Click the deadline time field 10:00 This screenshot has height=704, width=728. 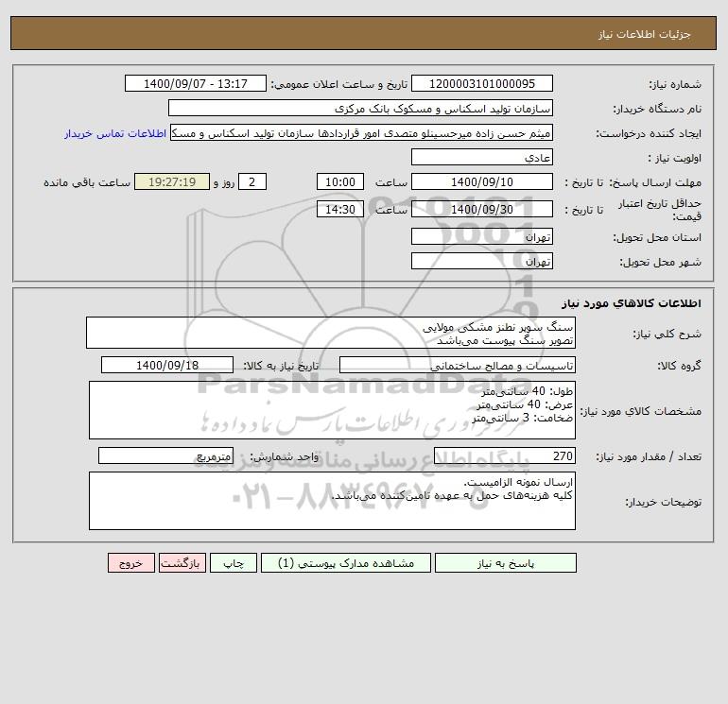tap(340, 182)
